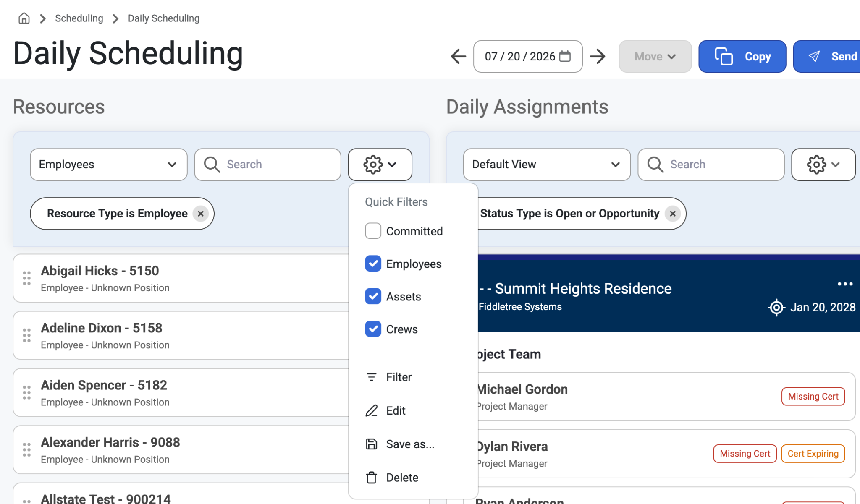The image size is (860, 504).
Task: Click the date field 07/20/2026
Action: 527,56
